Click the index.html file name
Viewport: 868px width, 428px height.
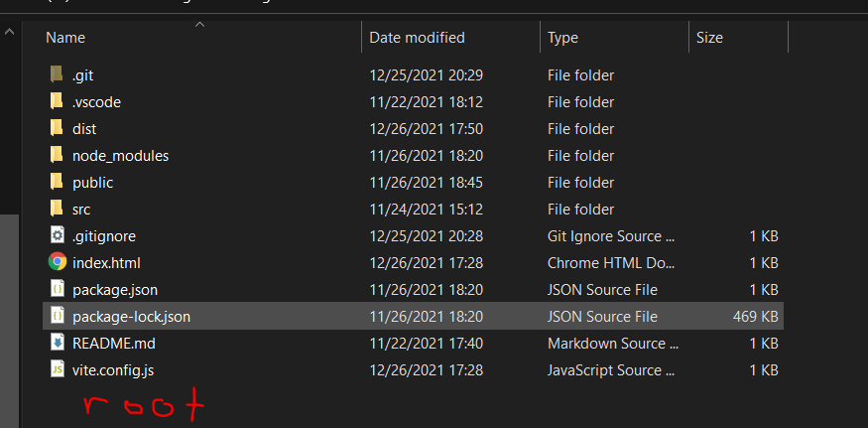click(x=104, y=262)
